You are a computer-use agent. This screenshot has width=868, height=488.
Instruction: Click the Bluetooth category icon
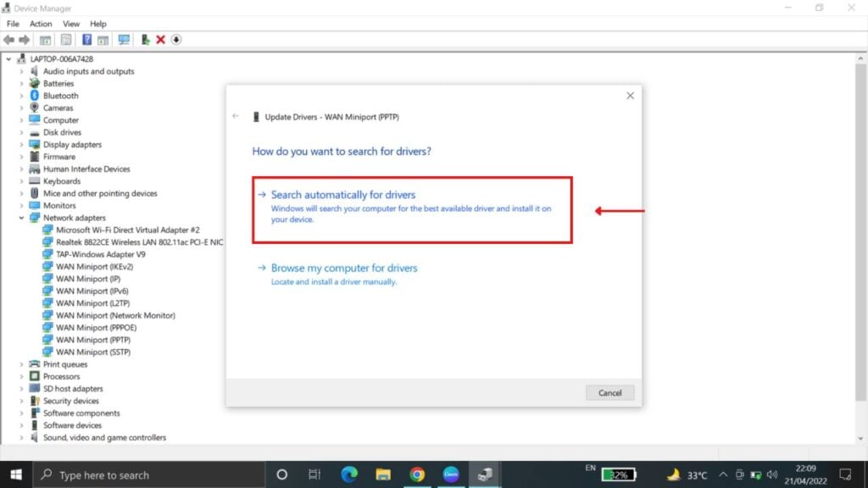coord(34,96)
